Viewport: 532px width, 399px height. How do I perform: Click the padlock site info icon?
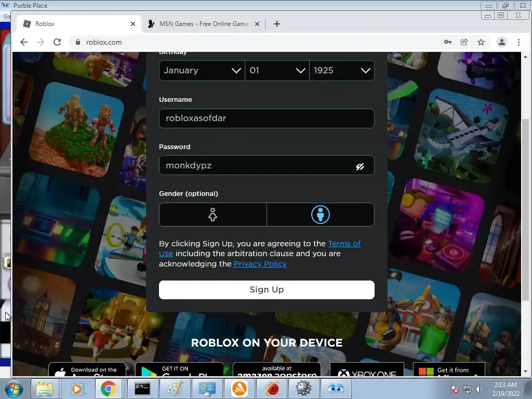tap(78, 42)
